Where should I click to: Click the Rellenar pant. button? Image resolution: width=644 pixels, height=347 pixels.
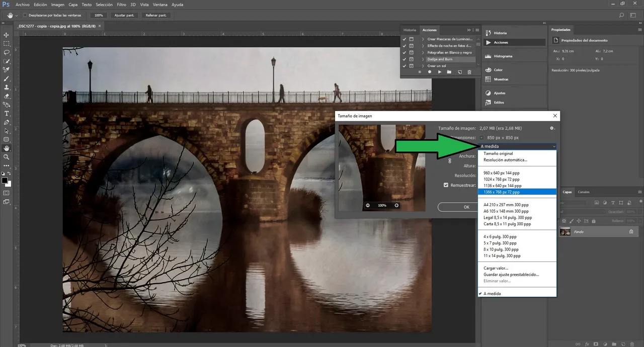156,16
